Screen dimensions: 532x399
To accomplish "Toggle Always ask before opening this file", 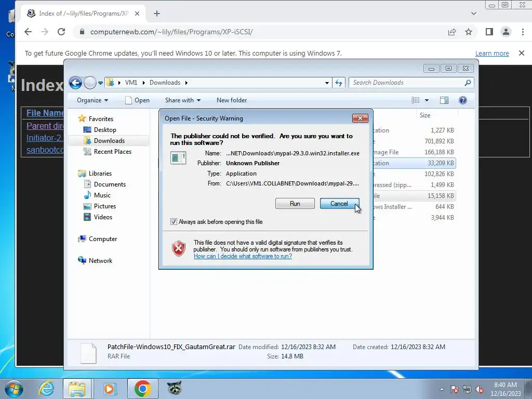I will 174,222.
